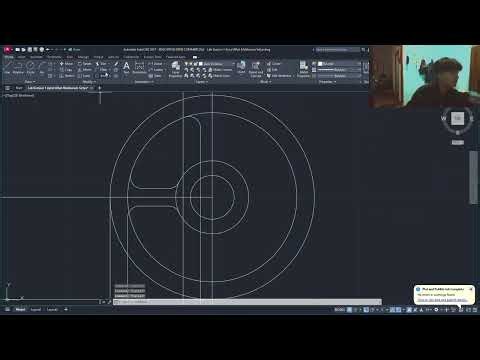The width and height of the screenshot is (480, 360).
Task: Switch to the Insert ribbon tab
Action: point(22,57)
